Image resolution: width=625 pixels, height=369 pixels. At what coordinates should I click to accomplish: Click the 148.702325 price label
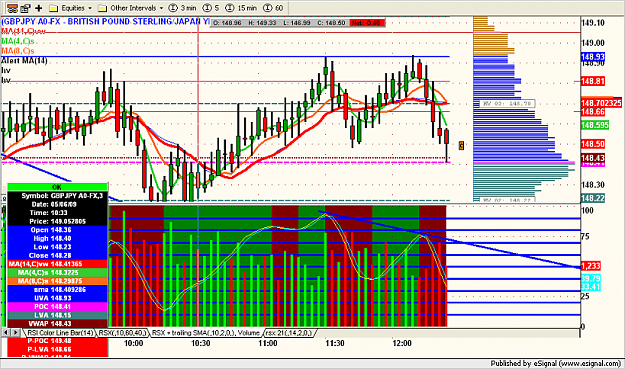coord(601,103)
